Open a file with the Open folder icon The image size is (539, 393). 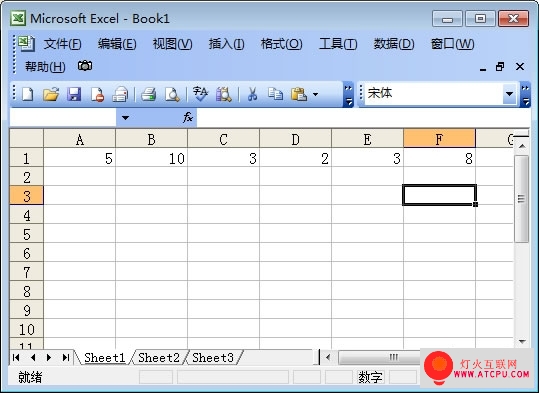51,94
